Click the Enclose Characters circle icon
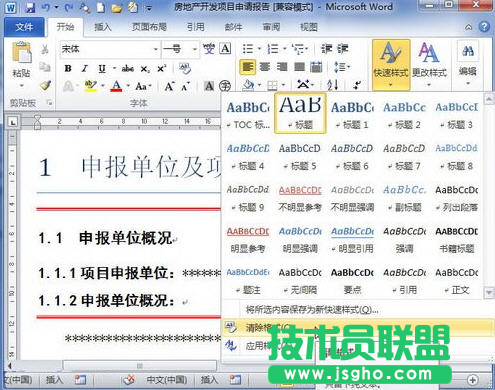Screen dimensions: 495x390 point(225,86)
